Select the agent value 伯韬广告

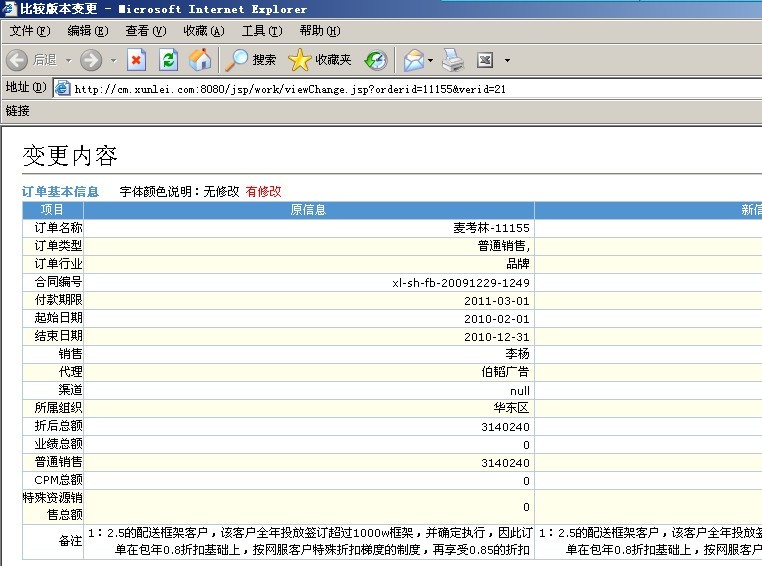coord(505,372)
